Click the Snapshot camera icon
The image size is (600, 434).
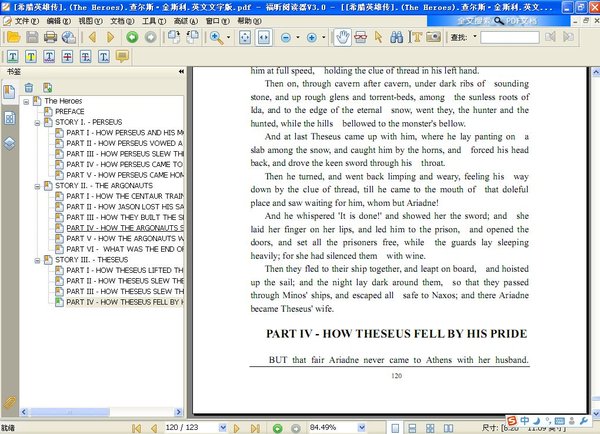(x=434, y=37)
